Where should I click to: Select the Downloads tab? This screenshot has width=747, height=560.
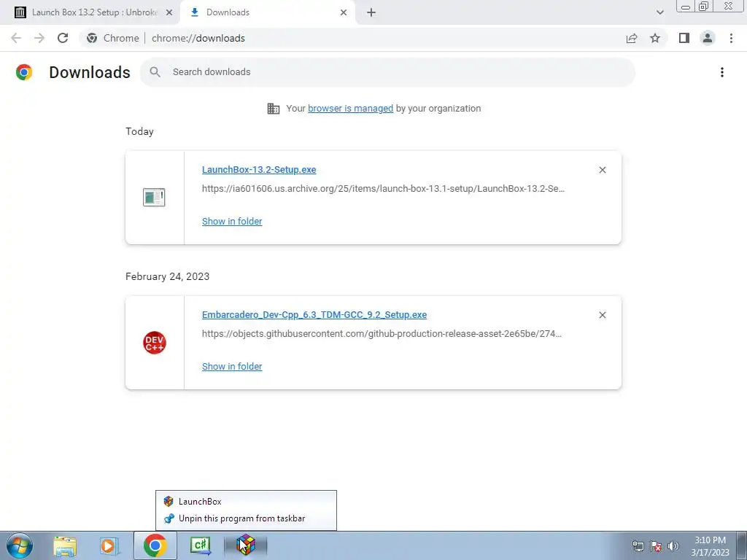click(x=267, y=12)
